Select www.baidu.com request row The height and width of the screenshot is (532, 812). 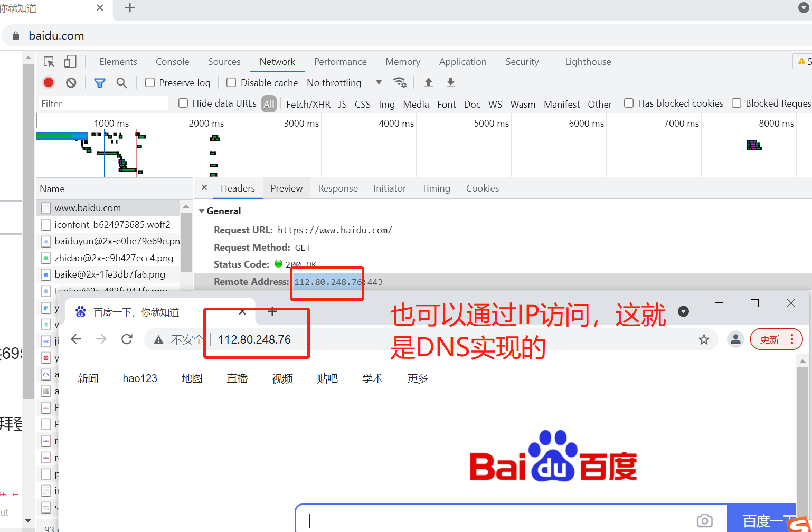pyautogui.click(x=108, y=208)
